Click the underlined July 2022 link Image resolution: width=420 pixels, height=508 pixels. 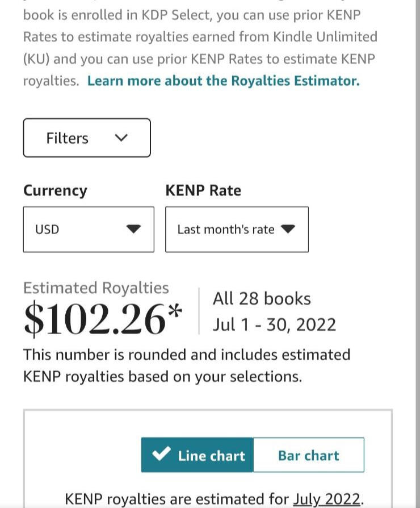[326, 499]
